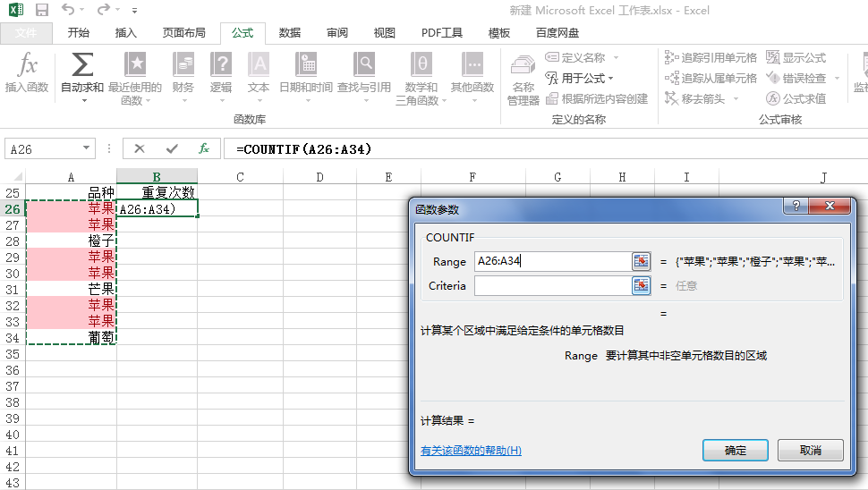Select row 28 header
The height and width of the screenshot is (490, 868).
pyautogui.click(x=13, y=241)
